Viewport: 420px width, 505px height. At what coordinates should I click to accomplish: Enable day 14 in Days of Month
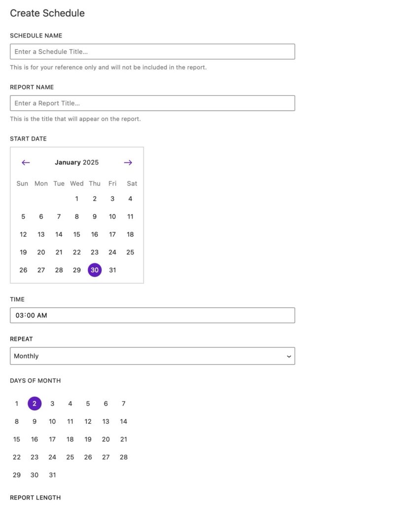click(124, 422)
